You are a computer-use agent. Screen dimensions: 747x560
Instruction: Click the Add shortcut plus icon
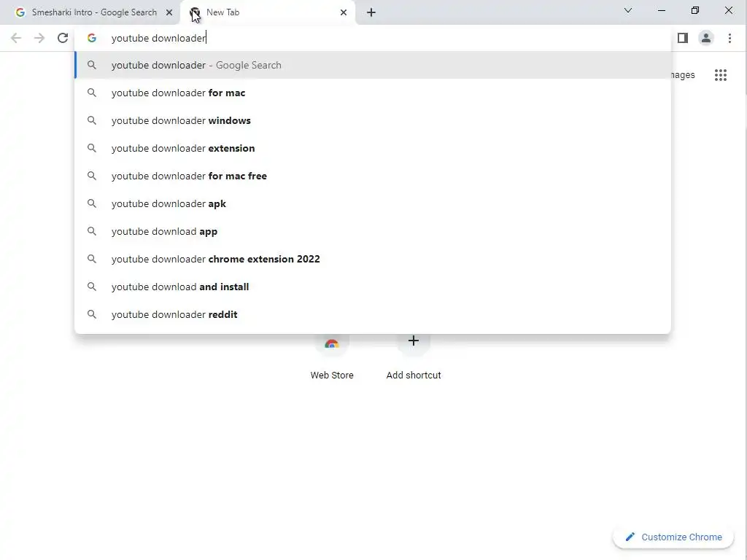coord(414,341)
